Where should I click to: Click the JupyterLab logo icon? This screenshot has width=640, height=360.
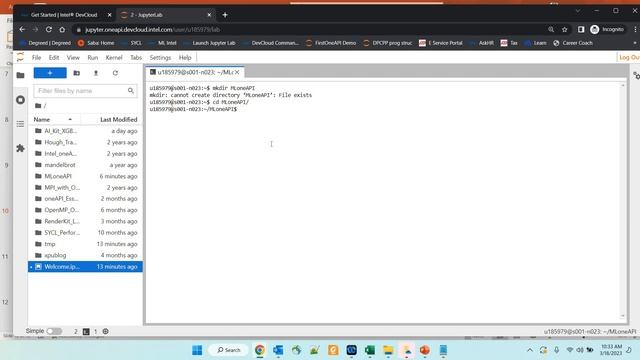tap(20, 58)
